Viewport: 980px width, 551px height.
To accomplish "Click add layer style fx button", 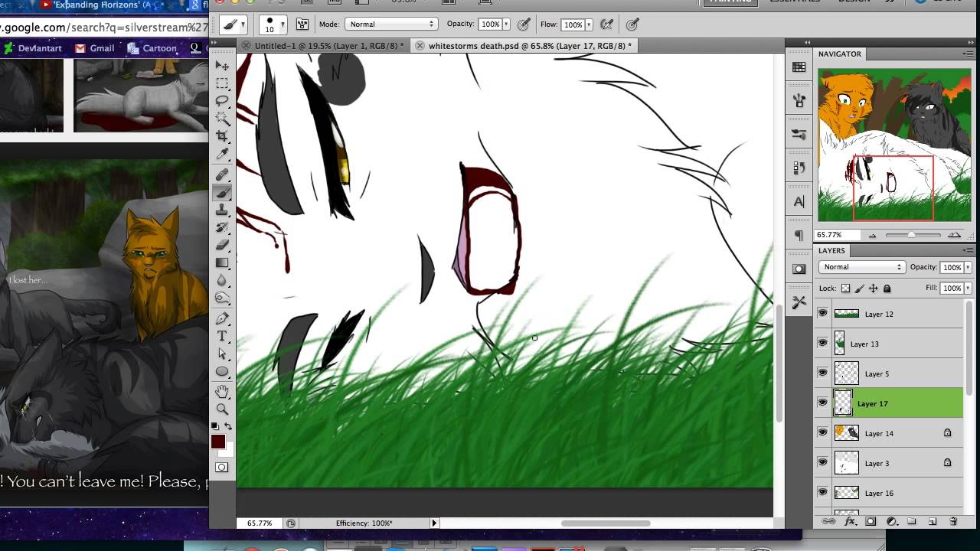I will click(850, 521).
